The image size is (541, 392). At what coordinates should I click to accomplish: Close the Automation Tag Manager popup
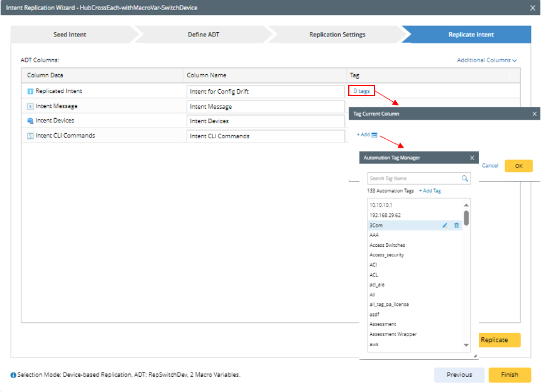472,158
